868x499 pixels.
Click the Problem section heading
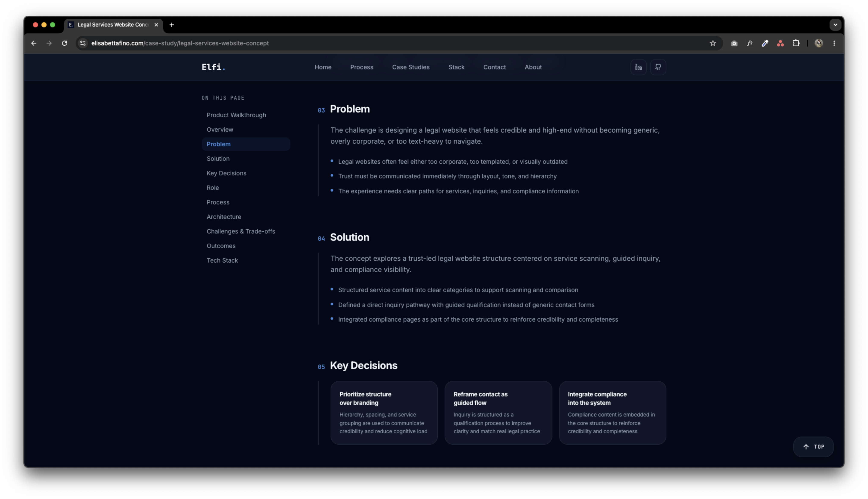coord(349,109)
